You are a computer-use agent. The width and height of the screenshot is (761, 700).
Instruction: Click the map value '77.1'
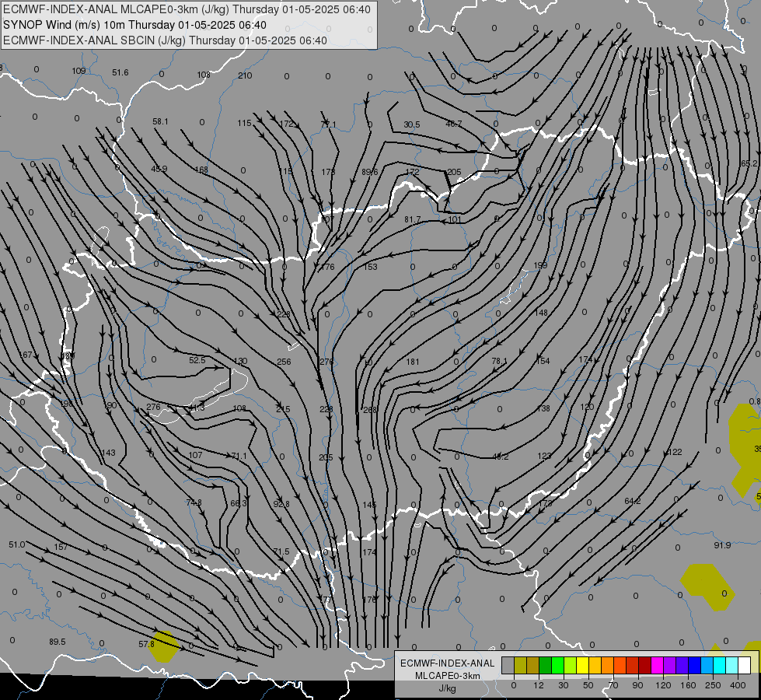(x=329, y=125)
